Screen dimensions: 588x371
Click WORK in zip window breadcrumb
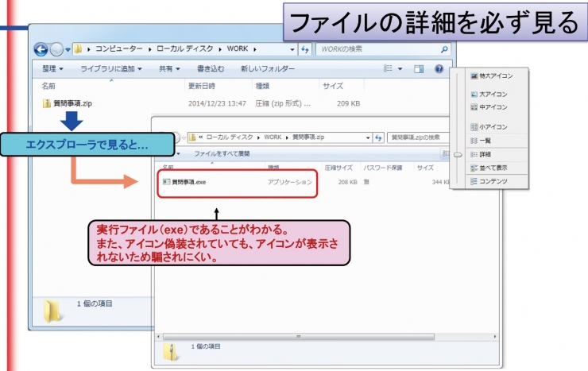[273, 137]
